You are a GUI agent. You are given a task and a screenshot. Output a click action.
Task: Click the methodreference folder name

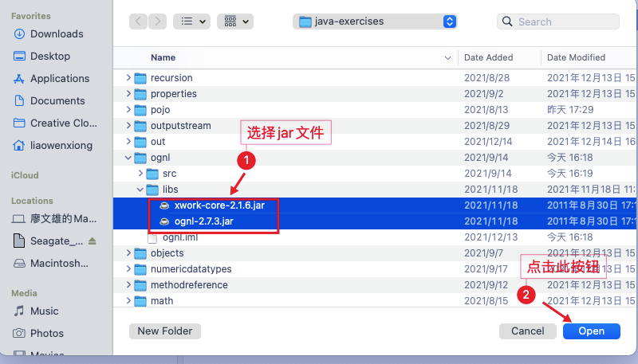[x=189, y=285]
